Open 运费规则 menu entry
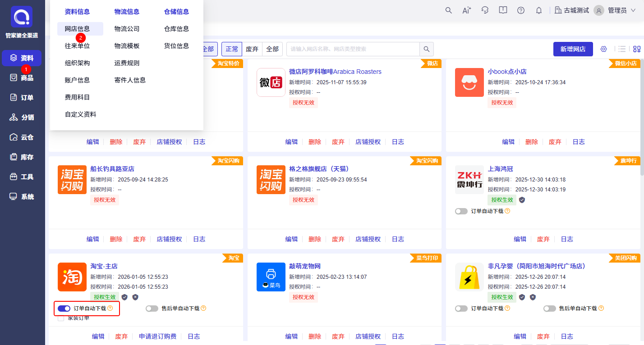 (127, 63)
